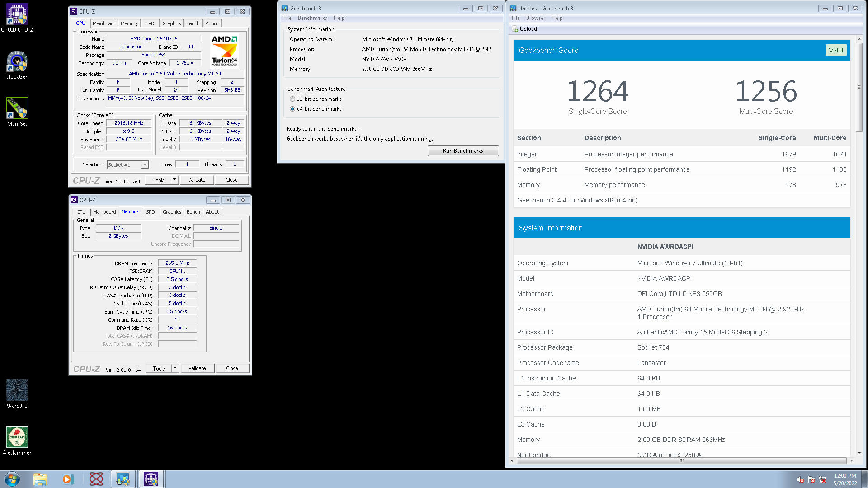The image size is (868, 488).
Task: Open Bench tab in bottom CPU-Z window
Action: click(193, 212)
